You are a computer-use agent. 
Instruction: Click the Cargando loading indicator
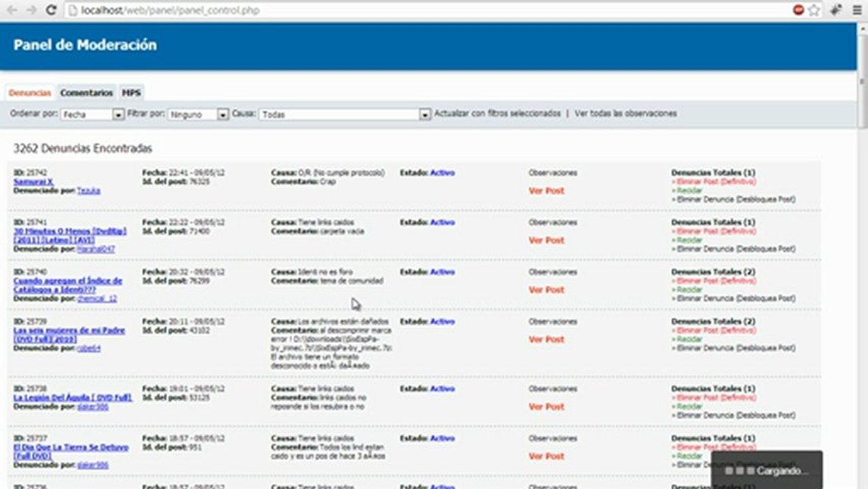[x=767, y=471]
